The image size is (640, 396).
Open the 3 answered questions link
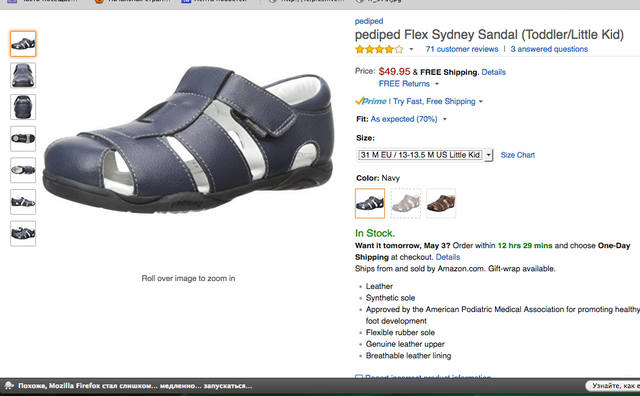[x=549, y=49]
